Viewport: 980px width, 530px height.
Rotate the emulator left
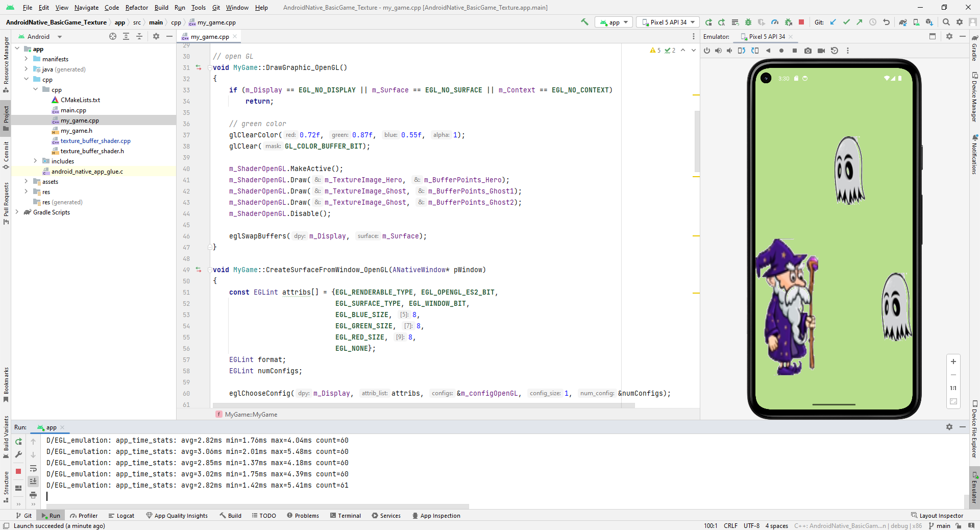[742, 51]
